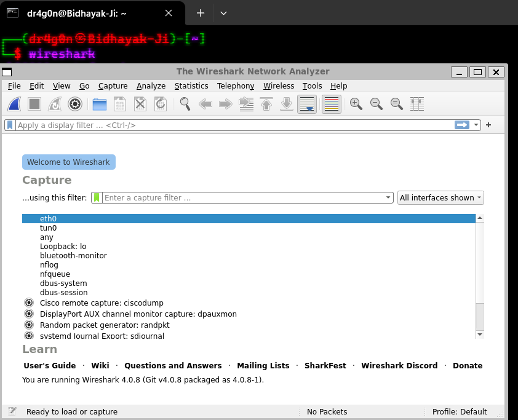518x420 pixels.
Task: Select the nfqueue interface
Action: coord(249,274)
